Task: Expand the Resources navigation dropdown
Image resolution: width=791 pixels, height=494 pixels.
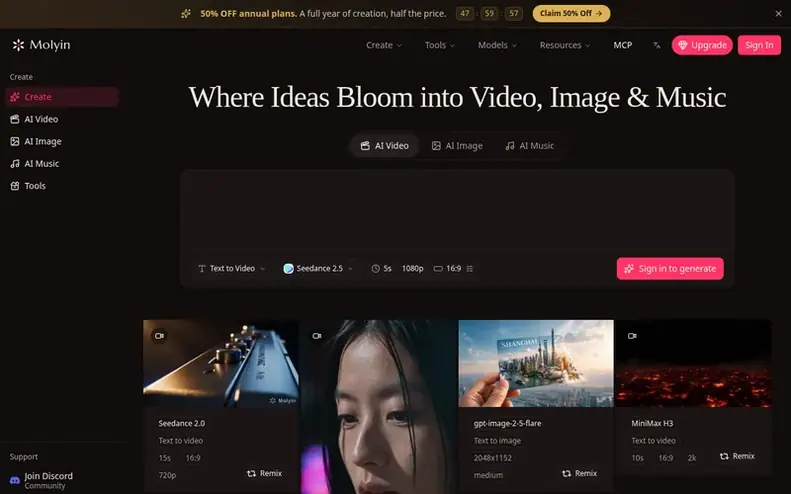Action: [x=564, y=45]
